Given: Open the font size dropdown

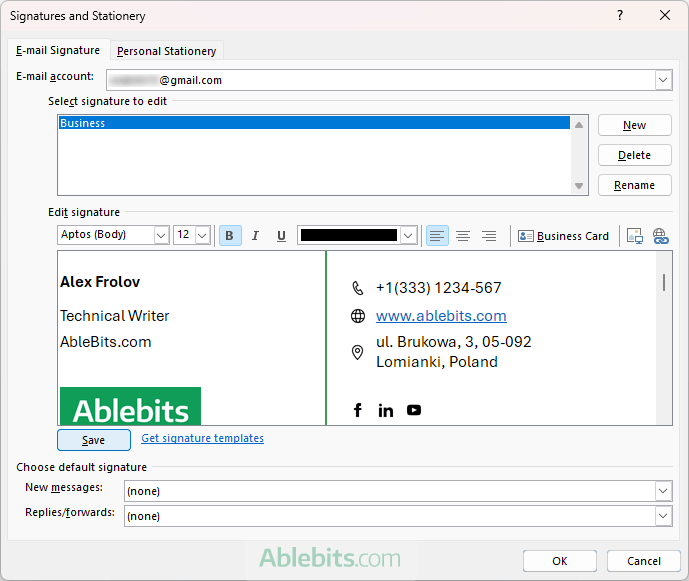Looking at the screenshot, I should click(202, 236).
